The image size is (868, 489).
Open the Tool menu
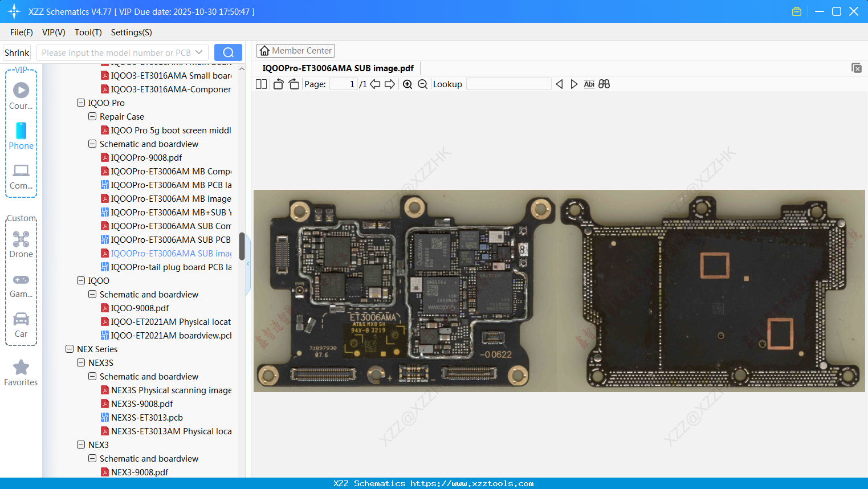coord(88,32)
